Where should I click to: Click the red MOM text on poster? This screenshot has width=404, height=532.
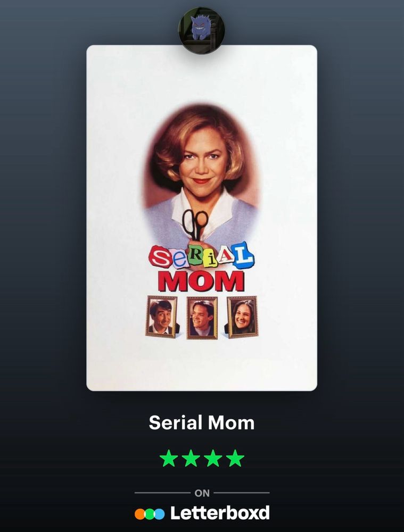point(201,281)
